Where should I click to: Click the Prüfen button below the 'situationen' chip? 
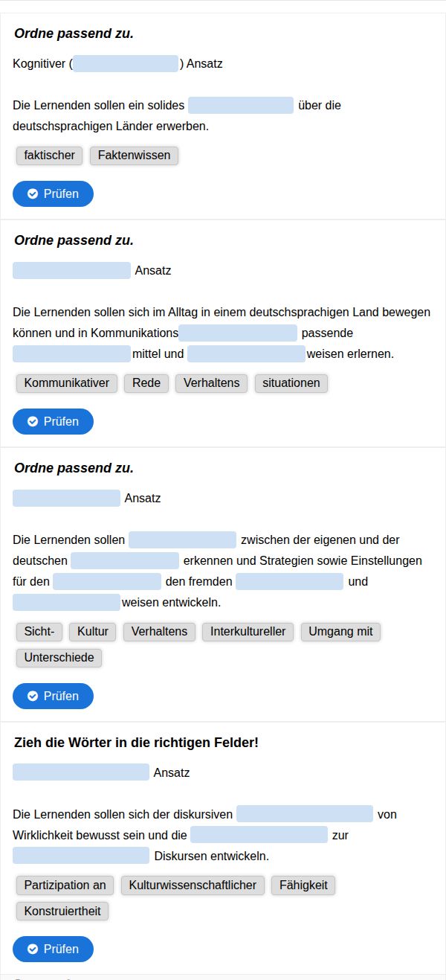pyautogui.click(x=53, y=421)
